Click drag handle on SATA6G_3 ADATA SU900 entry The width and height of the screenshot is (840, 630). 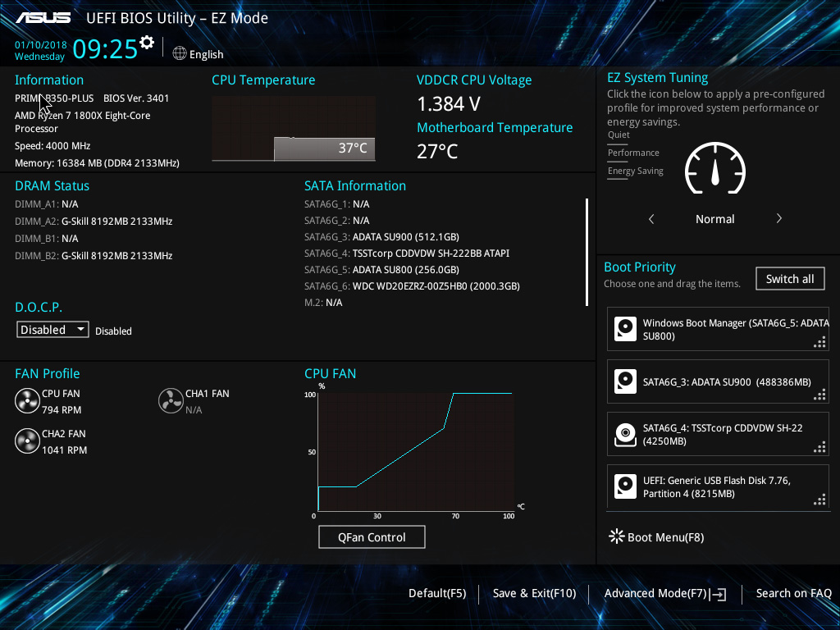[819, 395]
